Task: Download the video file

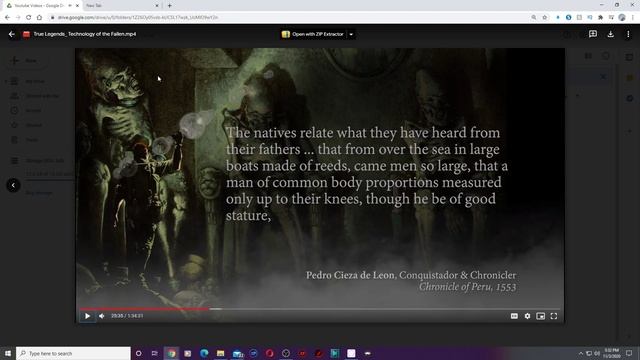Action: point(611,34)
